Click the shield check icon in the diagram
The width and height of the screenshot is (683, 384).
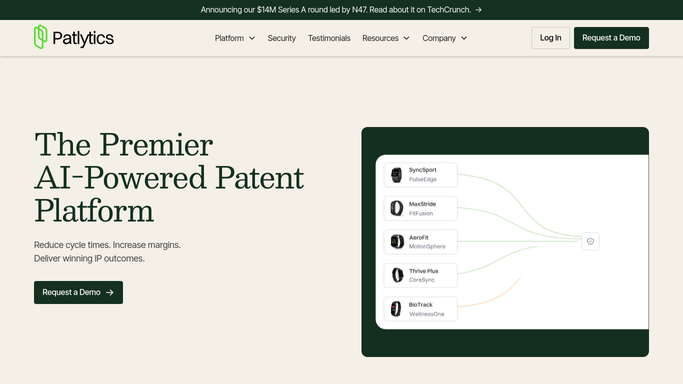590,241
